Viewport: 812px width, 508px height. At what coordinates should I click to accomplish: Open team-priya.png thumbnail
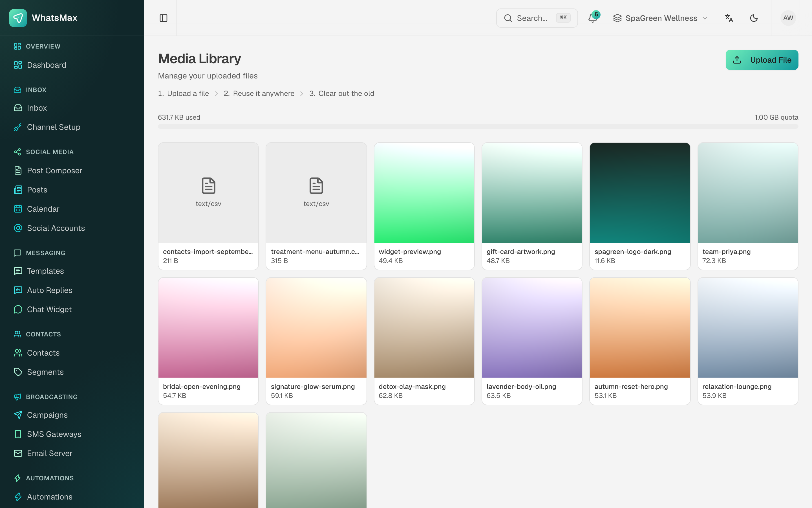click(748, 192)
